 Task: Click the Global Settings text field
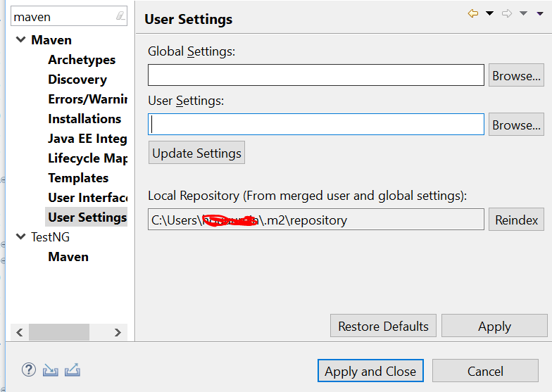[x=315, y=75]
